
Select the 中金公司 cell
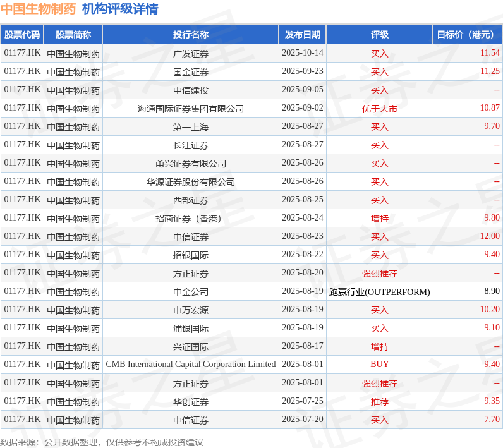pyautogui.click(x=191, y=291)
